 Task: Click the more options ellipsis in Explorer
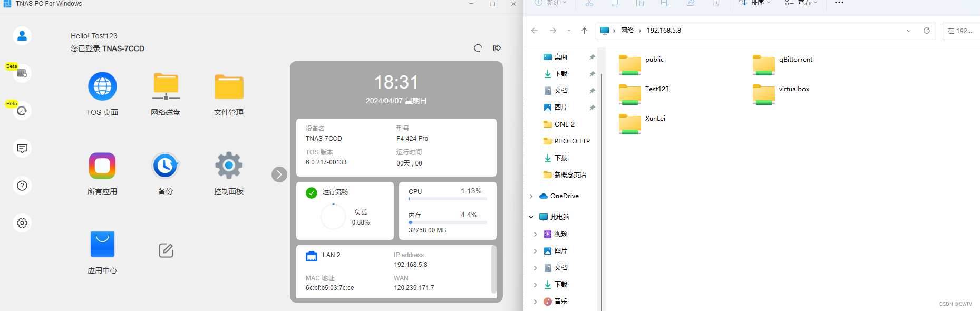[839, 3]
